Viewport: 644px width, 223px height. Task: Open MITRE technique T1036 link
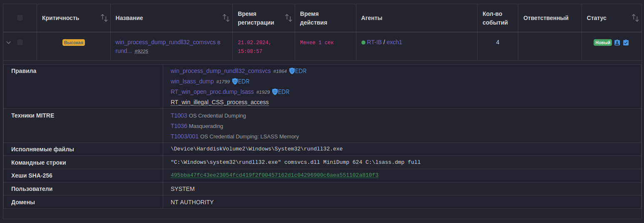179,126
